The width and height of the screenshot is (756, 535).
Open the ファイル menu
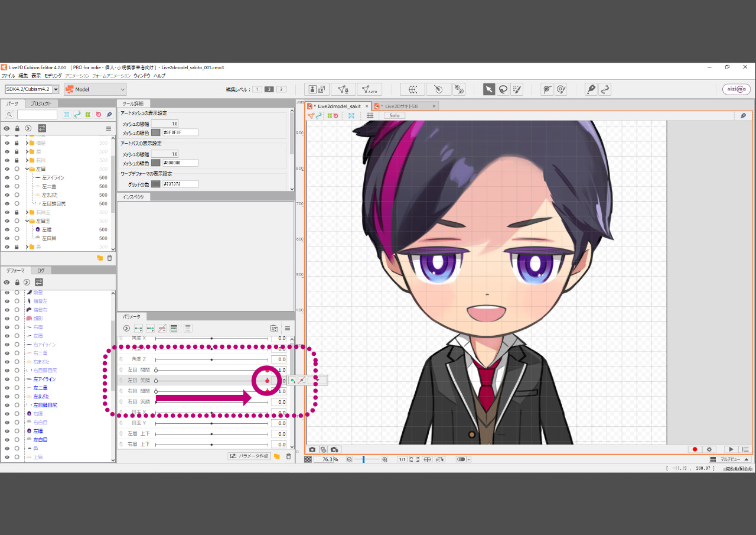(x=8, y=76)
